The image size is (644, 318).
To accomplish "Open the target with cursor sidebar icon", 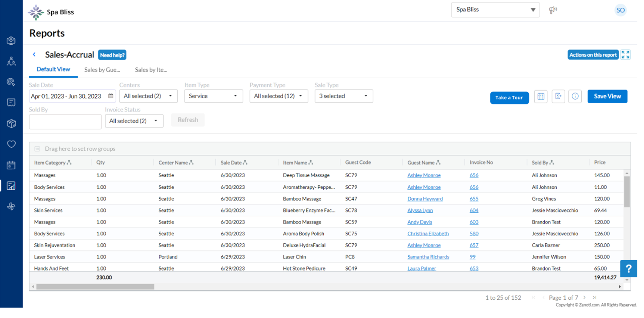I will (11, 82).
